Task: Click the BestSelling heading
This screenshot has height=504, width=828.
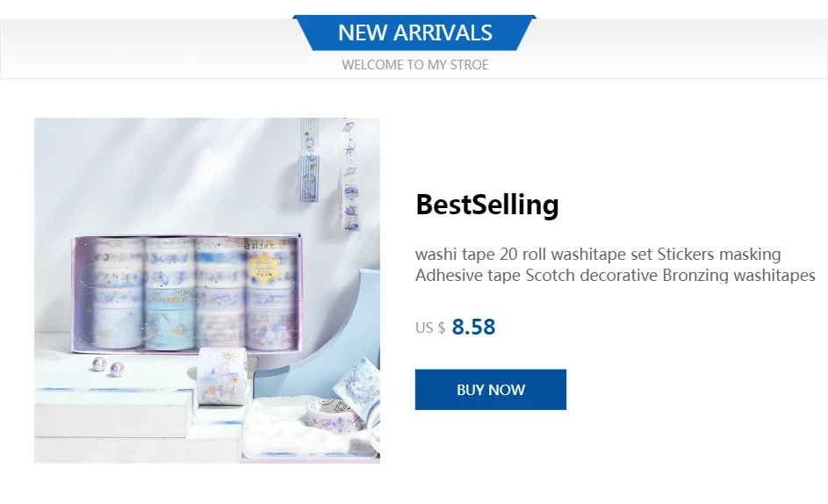Action: pos(486,205)
